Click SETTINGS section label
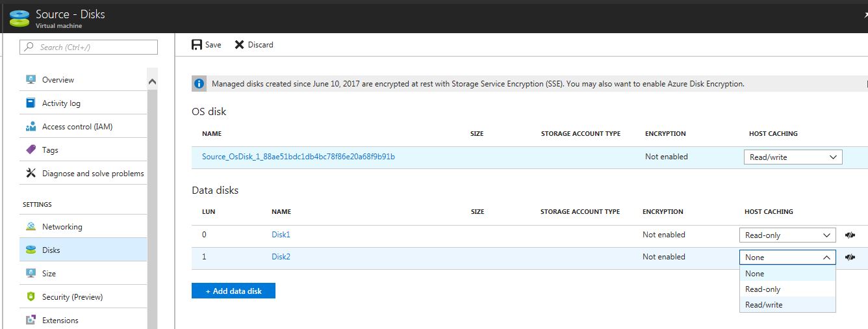This screenshot has height=329, width=868. coord(37,204)
